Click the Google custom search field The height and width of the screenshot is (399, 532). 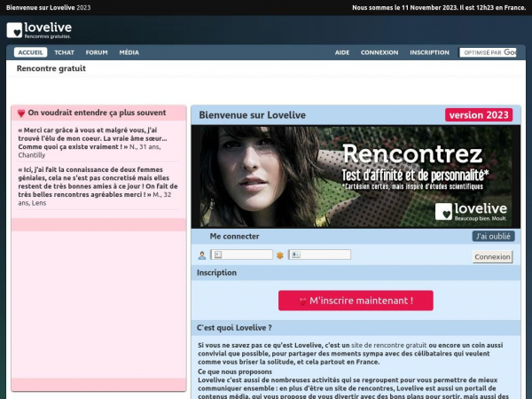point(487,52)
